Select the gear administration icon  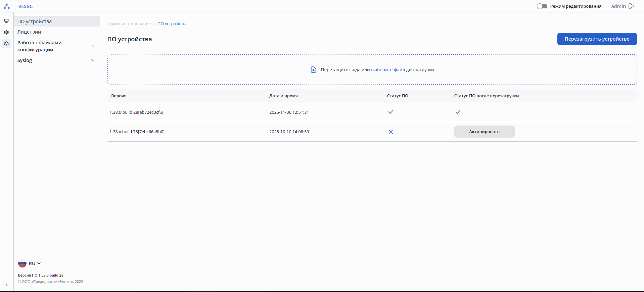tap(6, 44)
